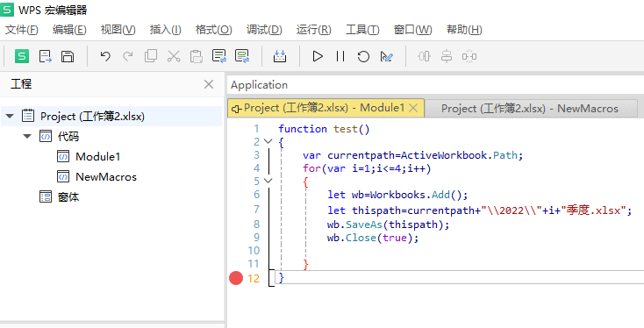
Task: Run the macro with the play button
Action: tap(318, 56)
